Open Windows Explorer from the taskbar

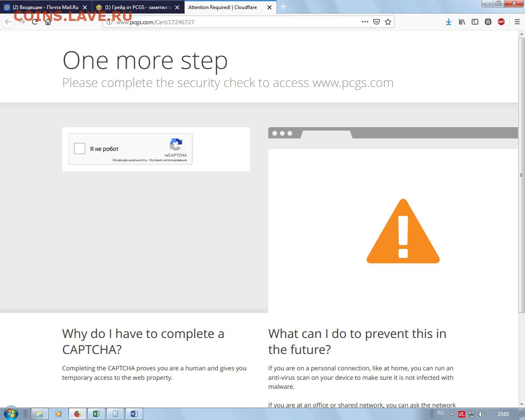click(x=40, y=414)
